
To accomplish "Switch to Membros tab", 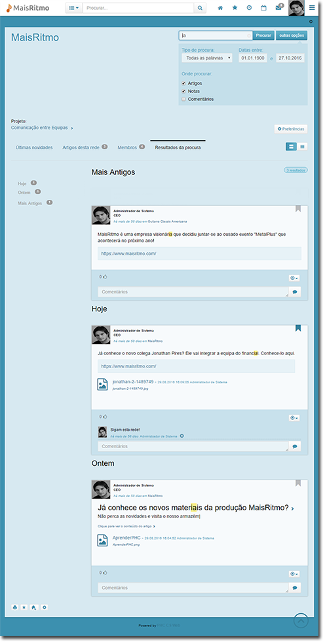I will coord(131,147).
